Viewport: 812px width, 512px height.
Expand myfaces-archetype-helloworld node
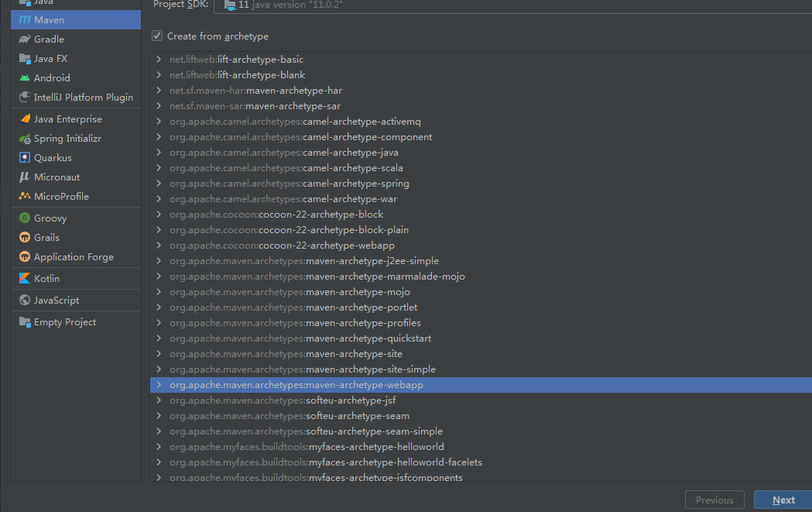[x=159, y=447]
